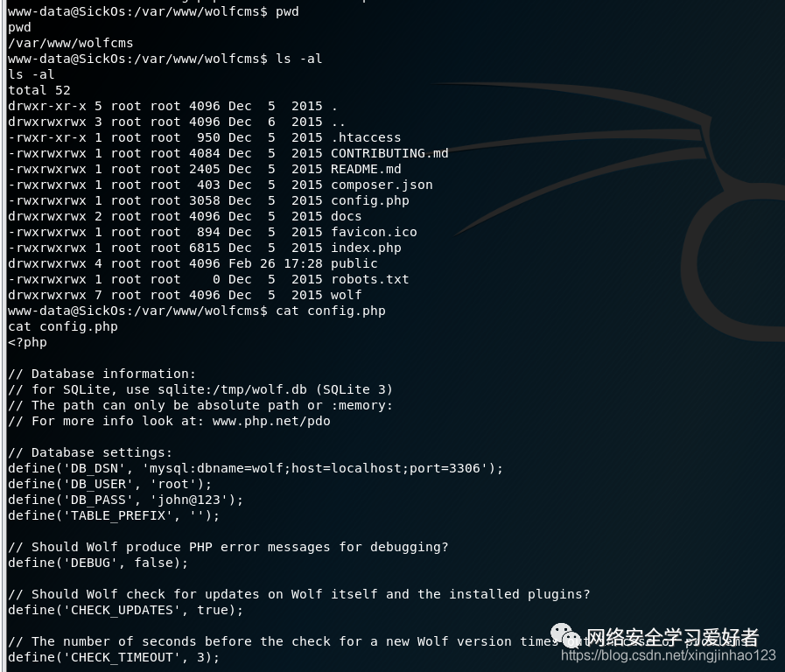
Task: Click the CHECK_UPDATES define line
Action: click(126, 610)
